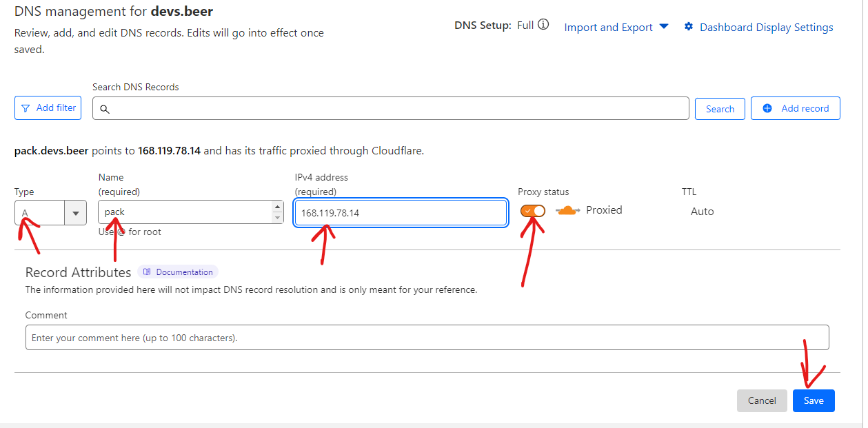868x428 pixels.
Task: Click the DNS Setup info icon
Action: coord(543,26)
